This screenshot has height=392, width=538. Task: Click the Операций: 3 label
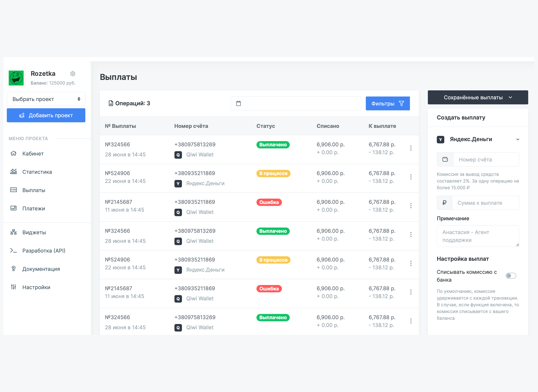[x=133, y=103]
